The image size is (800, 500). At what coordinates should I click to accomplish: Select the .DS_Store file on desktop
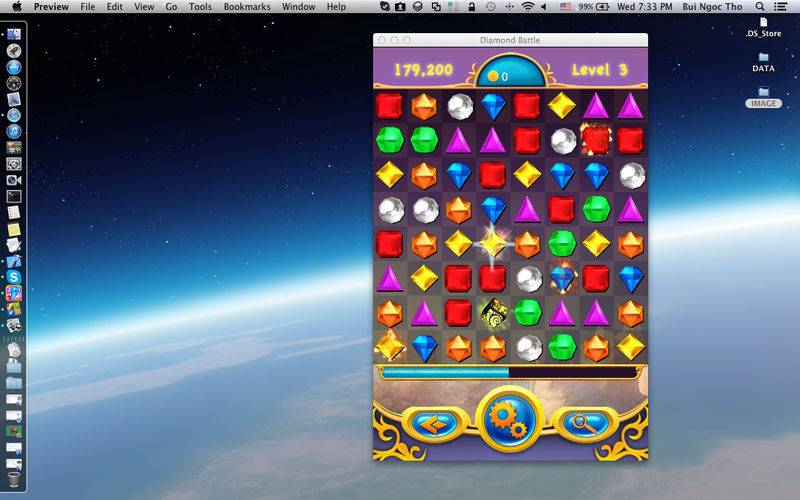click(x=763, y=28)
